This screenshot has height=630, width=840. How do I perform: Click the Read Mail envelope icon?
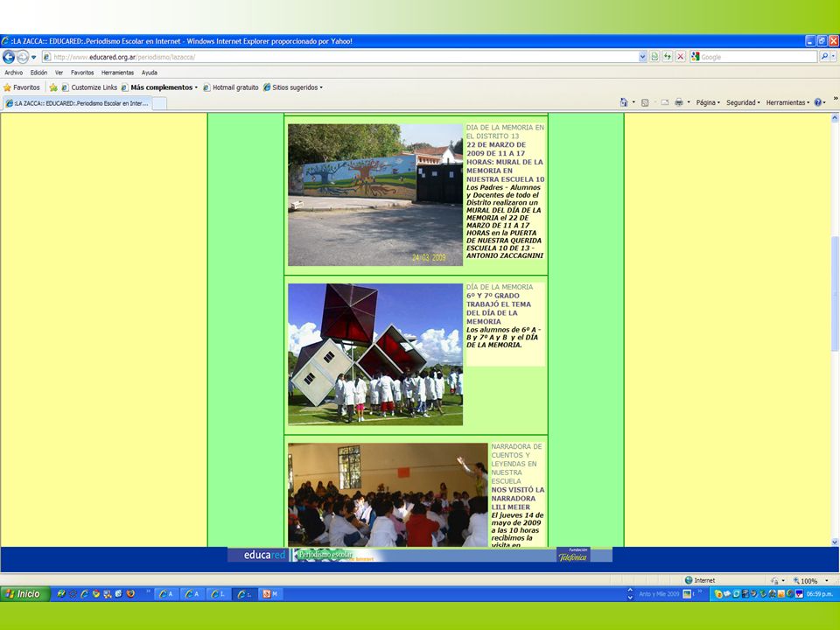(665, 102)
